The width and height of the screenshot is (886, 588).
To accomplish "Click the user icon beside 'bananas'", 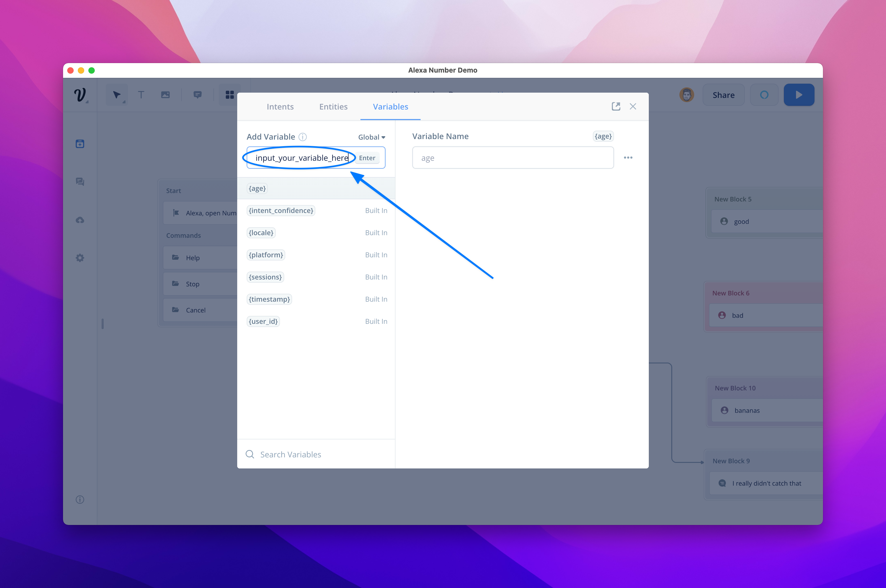I will point(725,410).
